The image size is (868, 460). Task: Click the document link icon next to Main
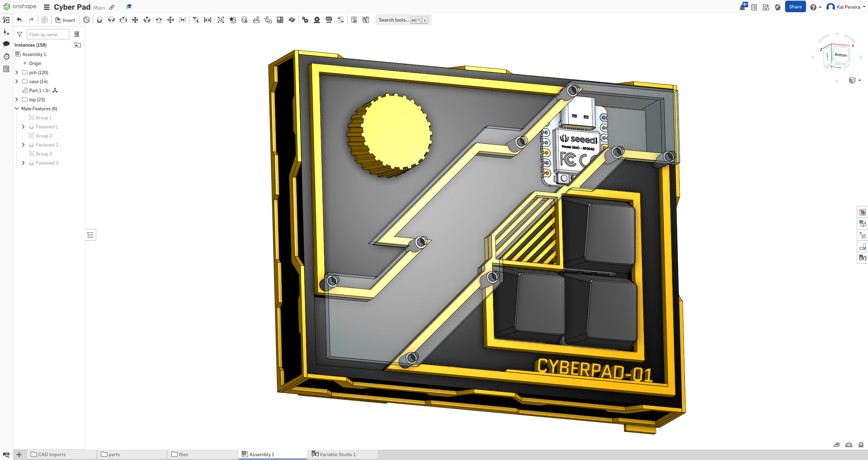[x=111, y=7]
